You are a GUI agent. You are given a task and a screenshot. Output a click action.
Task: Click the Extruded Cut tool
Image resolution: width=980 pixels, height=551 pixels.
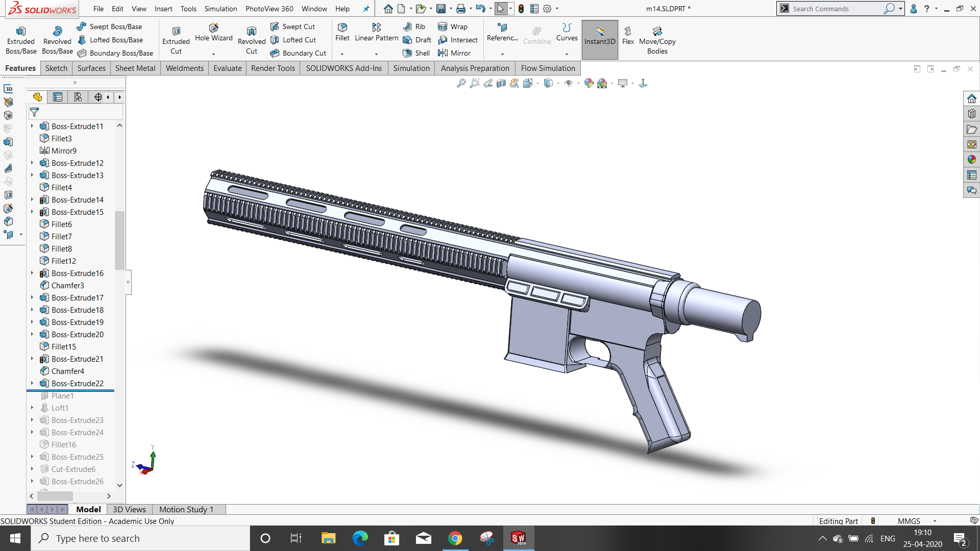(x=176, y=40)
